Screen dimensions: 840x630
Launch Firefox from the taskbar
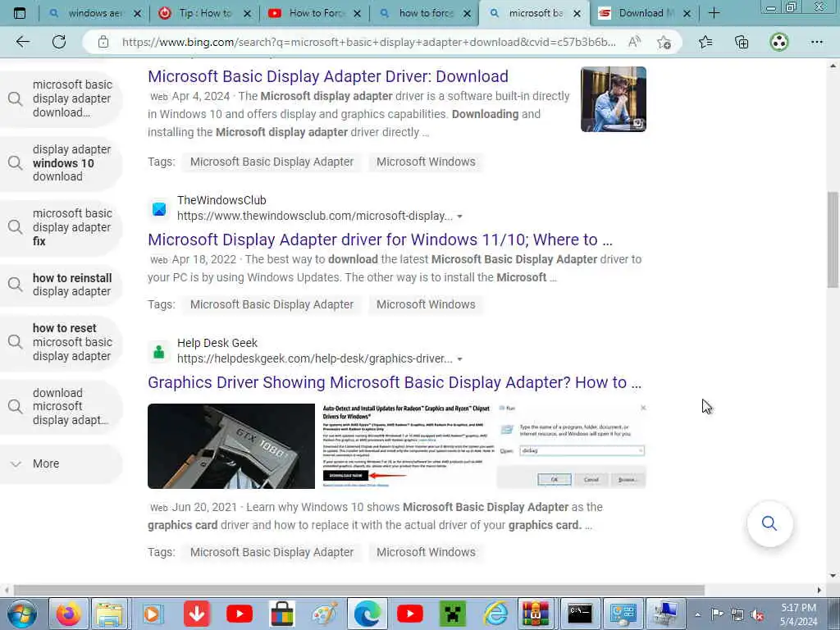coord(67,614)
